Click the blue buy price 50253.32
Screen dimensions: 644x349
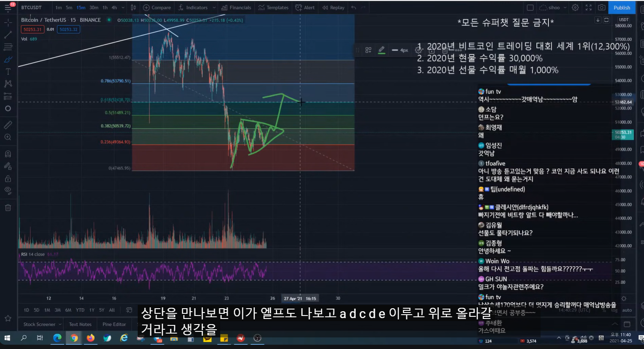(x=69, y=30)
